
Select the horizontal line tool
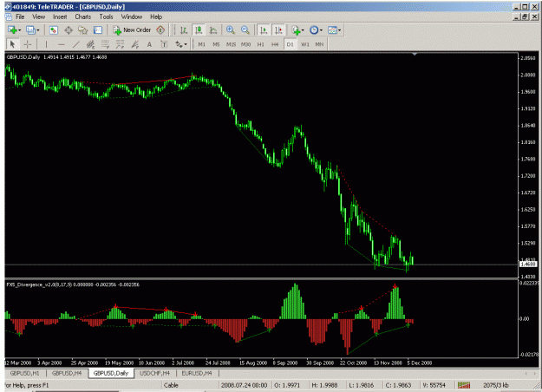(62, 44)
